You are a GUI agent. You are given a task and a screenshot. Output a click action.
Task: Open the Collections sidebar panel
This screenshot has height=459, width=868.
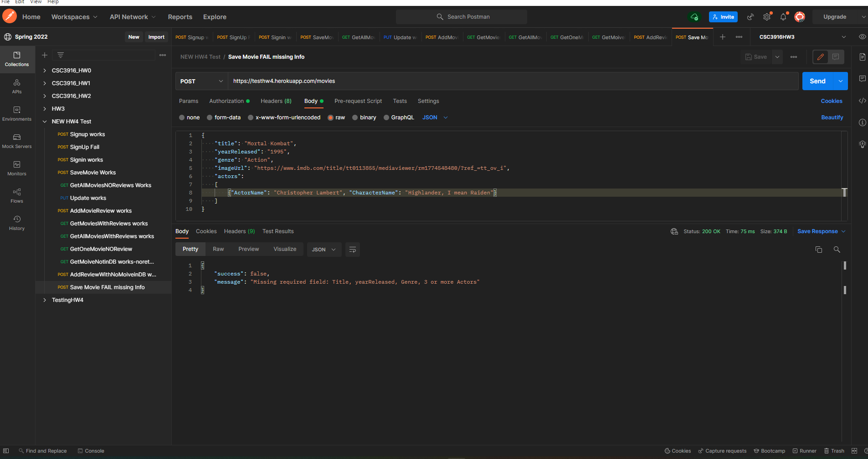click(x=17, y=59)
